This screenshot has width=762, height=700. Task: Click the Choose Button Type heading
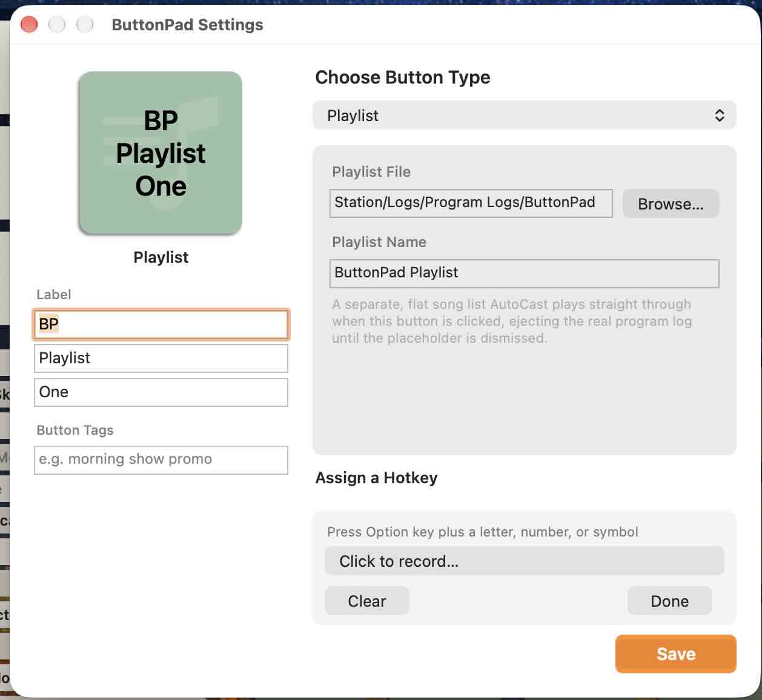[x=403, y=78]
